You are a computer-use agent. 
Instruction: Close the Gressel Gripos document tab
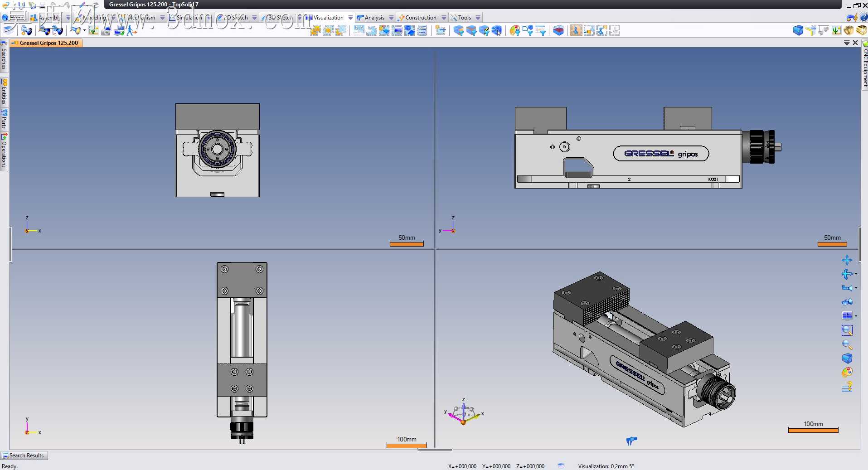click(855, 43)
